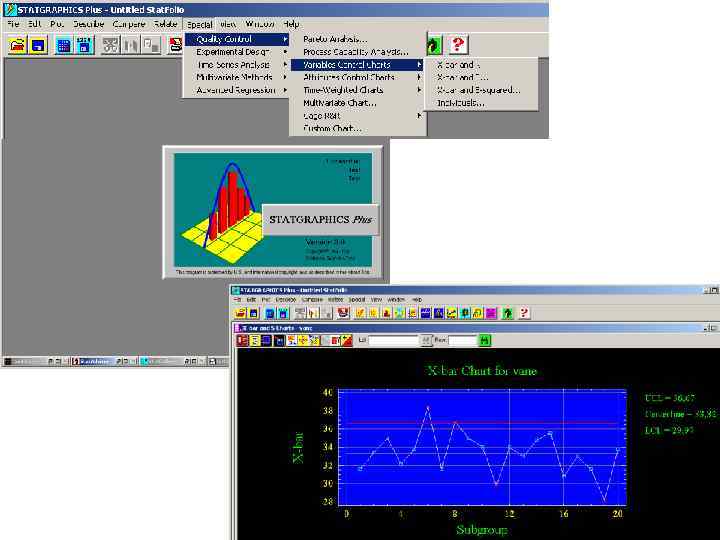Select X-bar and S... chart option
720x540 pixels.
tap(481, 78)
